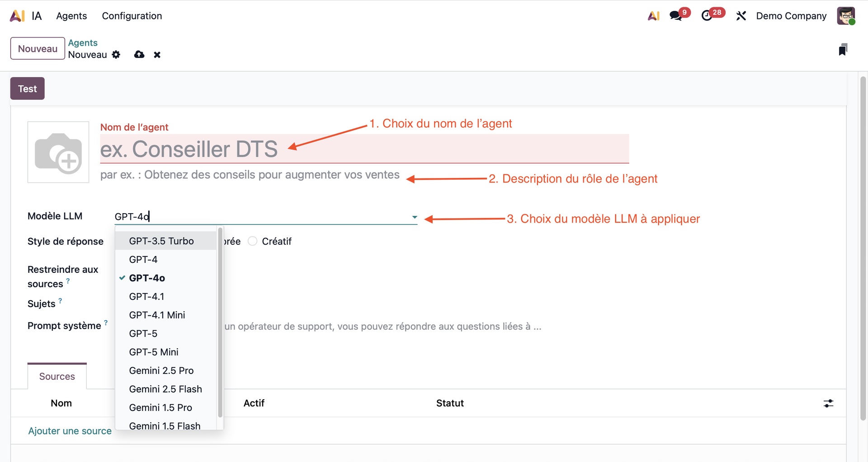Screen dimensions: 868x462
Task: Click the agent photo upload placeholder
Action: [x=58, y=152]
